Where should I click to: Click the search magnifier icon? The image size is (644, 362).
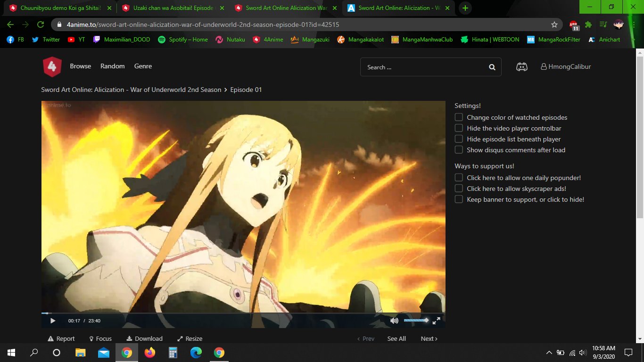[492, 67]
